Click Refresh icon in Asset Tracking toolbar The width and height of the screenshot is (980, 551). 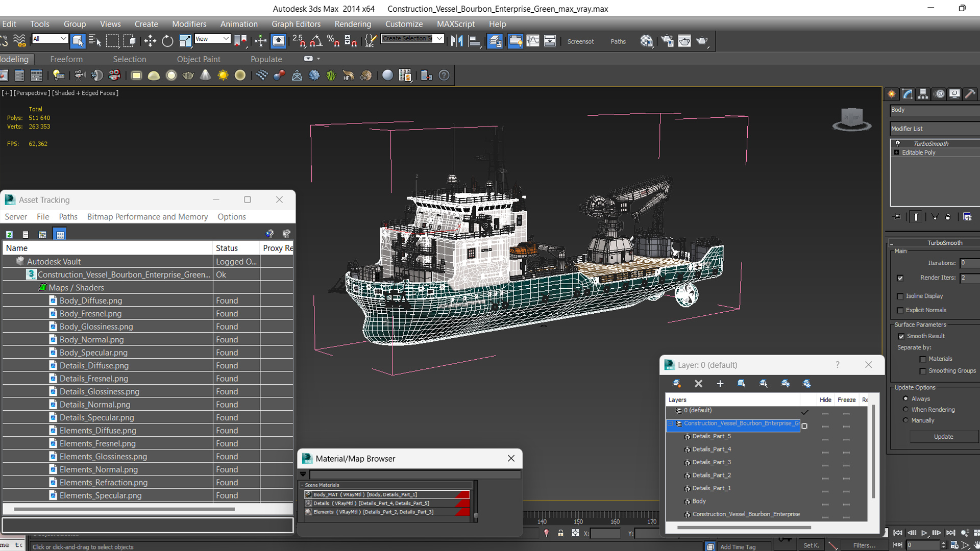pyautogui.click(x=9, y=234)
